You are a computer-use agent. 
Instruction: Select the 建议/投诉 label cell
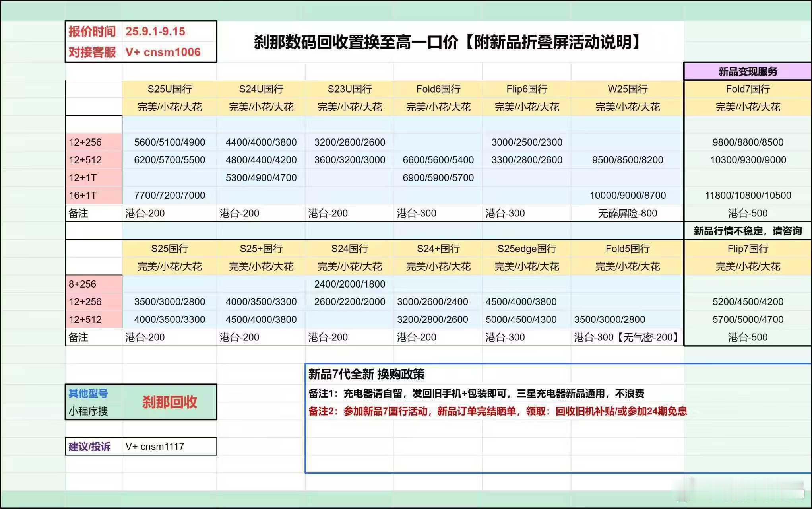click(x=94, y=447)
